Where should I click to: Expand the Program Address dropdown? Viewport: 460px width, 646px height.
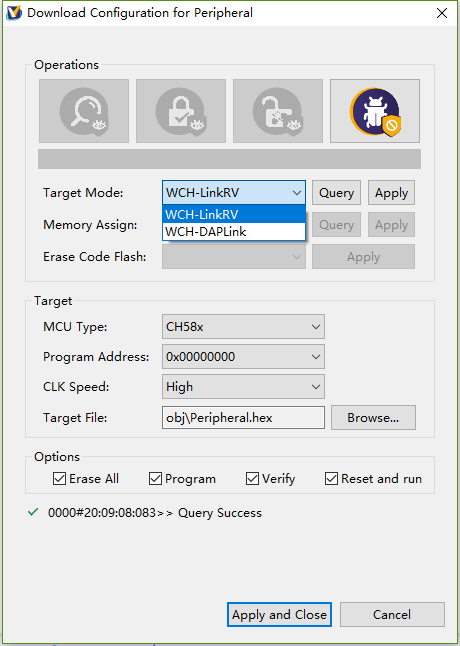(x=243, y=357)
